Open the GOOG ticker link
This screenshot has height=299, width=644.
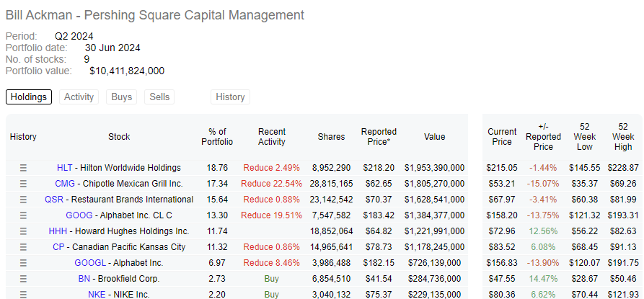click(78, 215)
